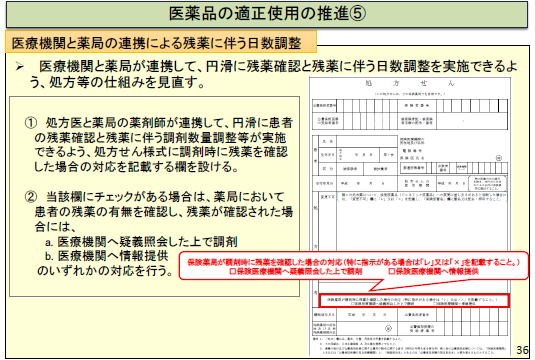Click the red highlighted checkbox row on the form
Image resolution: width=535 pixels, height=360 pixels.
point(414,301)
